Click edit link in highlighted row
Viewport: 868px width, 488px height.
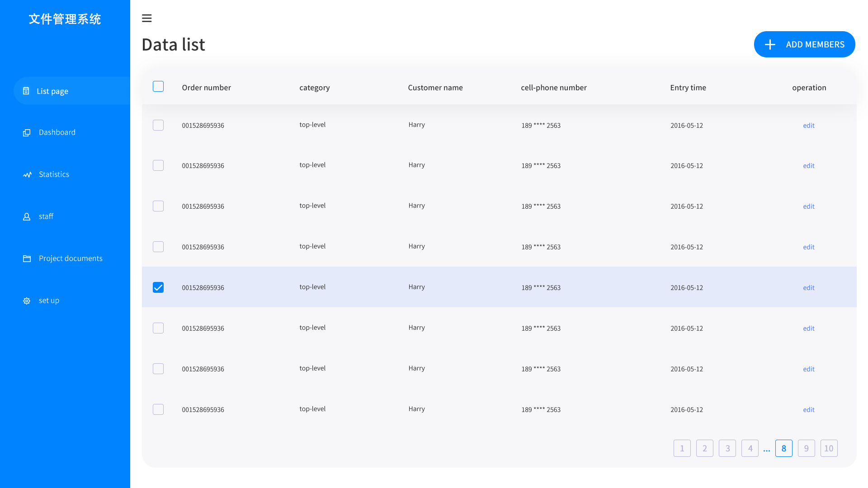pyautogui.click(x=808, y=288)
